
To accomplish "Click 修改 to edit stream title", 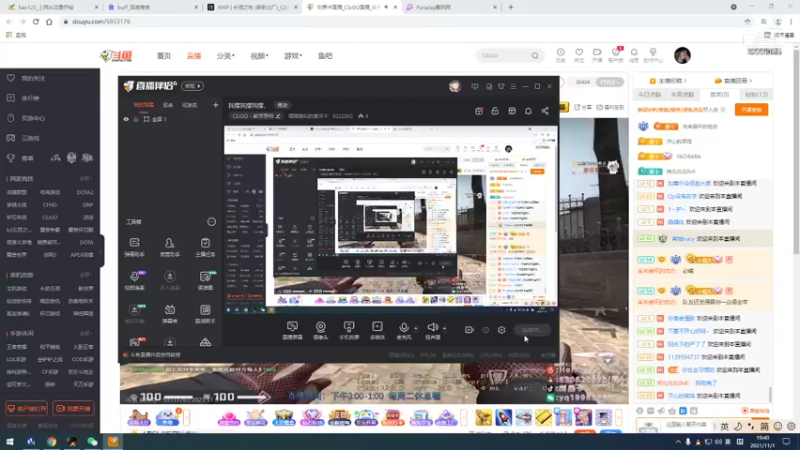I will (282, 105).
